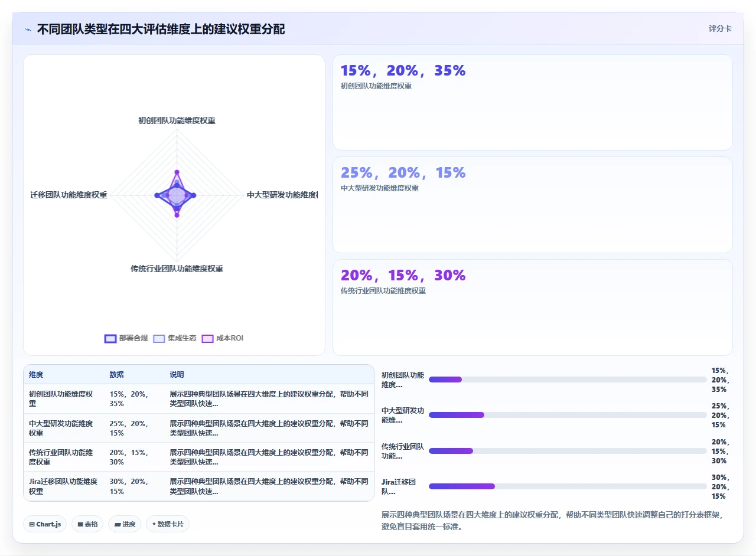756x556 pixels.
Task: Click the progress list label 中大型研发功能维…
Action: (403, 416)
